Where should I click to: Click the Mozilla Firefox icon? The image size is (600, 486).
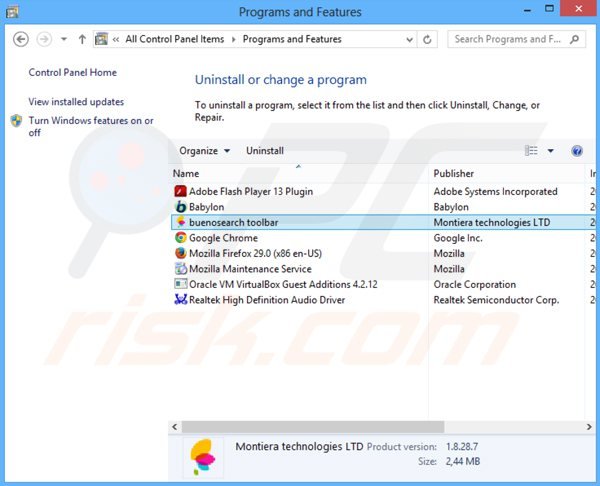pos(180,253)
